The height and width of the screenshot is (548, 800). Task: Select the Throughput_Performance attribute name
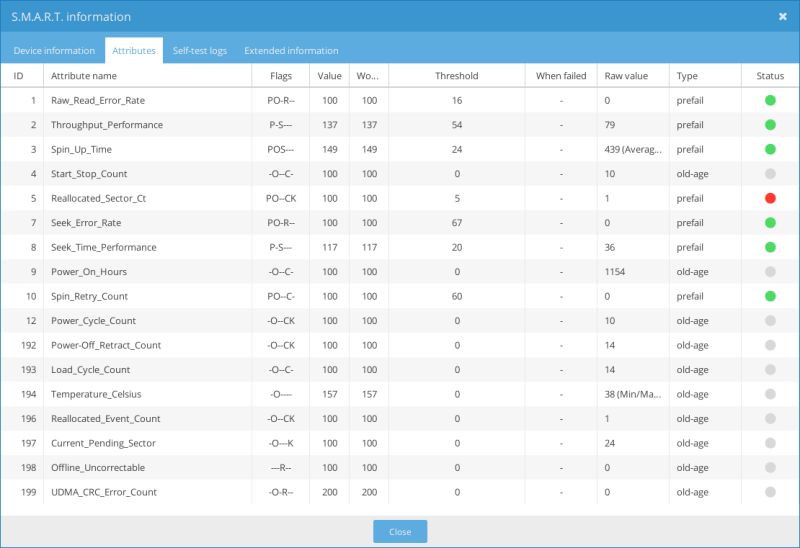[x=107, y=125]
